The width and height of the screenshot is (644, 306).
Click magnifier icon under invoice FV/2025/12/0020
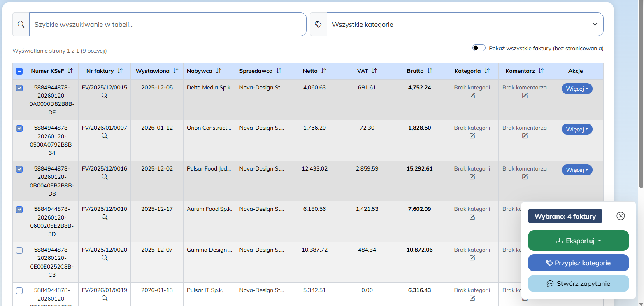click(x=105, y=258)
